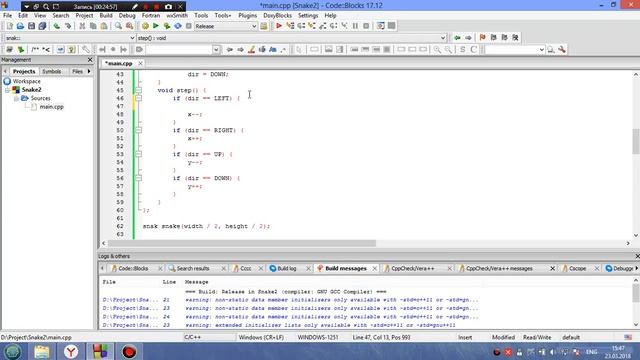Open File Explorer from the taskbar
Image resolution: width=640 pixels, height=360 pixels.
click(42, 351)
